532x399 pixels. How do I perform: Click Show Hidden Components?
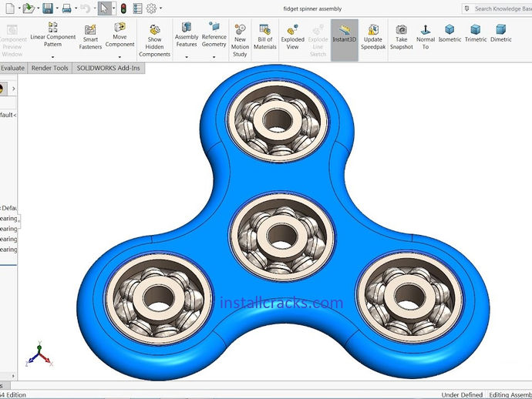(154, 40)
